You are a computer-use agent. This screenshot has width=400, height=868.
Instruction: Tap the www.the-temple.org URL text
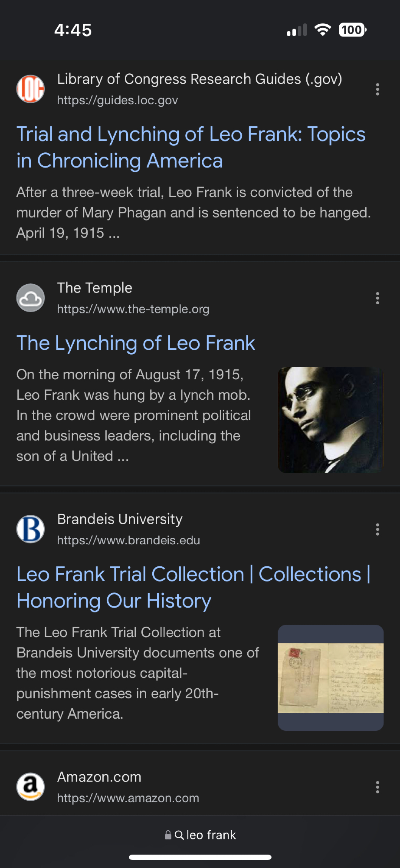click(x=133, y=309)
